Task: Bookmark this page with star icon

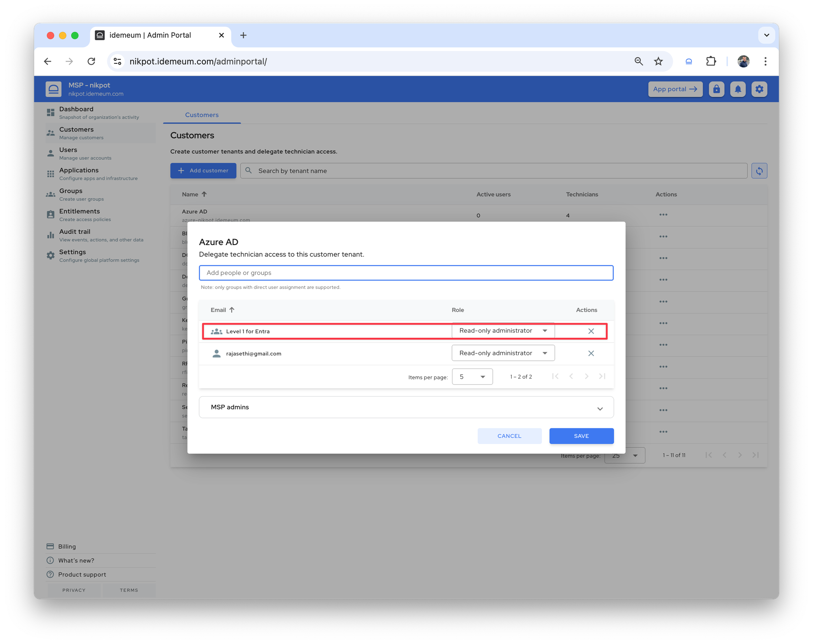Action: [658, 61]
